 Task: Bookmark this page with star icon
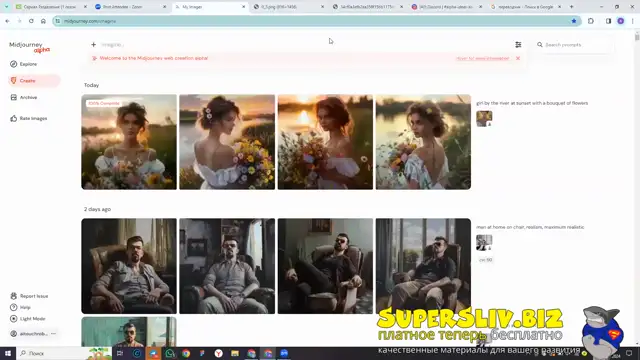[x=574, y=21]
